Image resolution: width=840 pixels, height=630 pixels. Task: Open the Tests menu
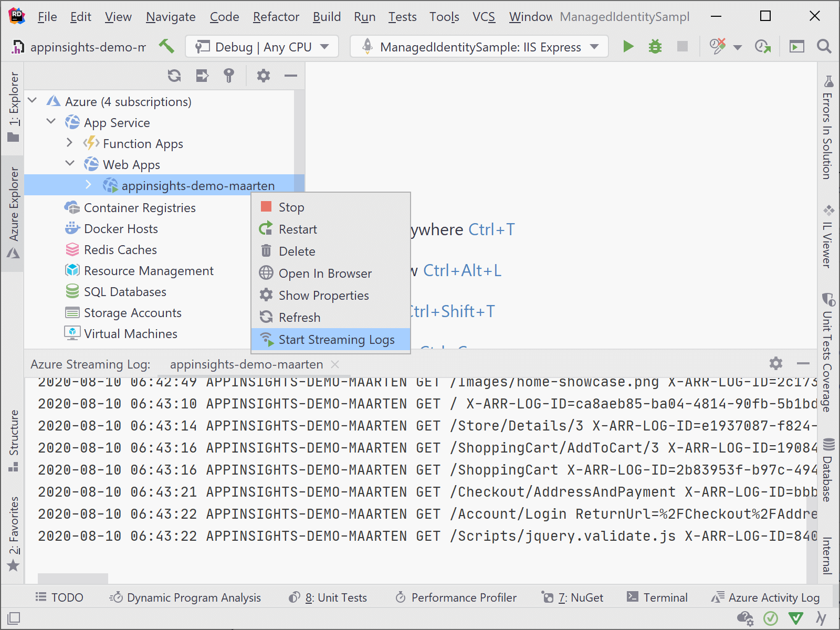(402, 17)
